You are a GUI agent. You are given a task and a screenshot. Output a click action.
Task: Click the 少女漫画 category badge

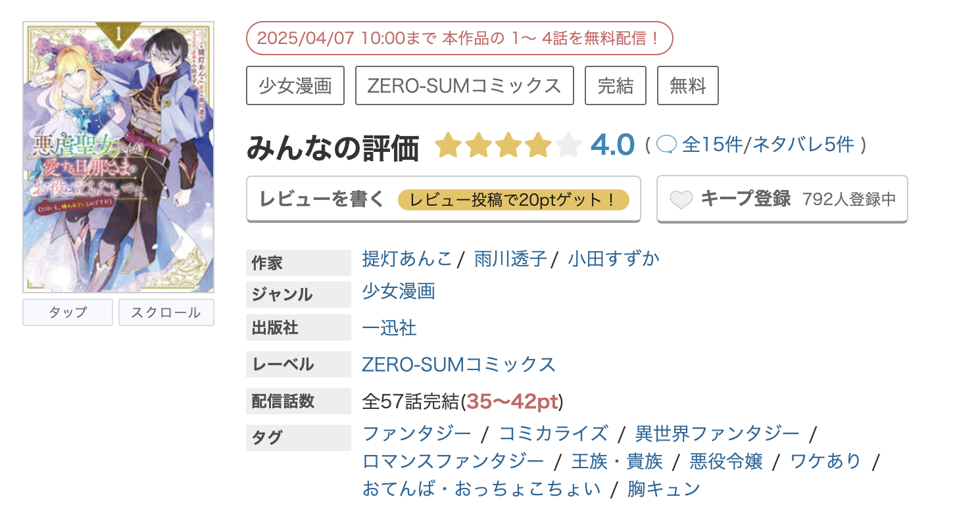[x=295, y=85]
